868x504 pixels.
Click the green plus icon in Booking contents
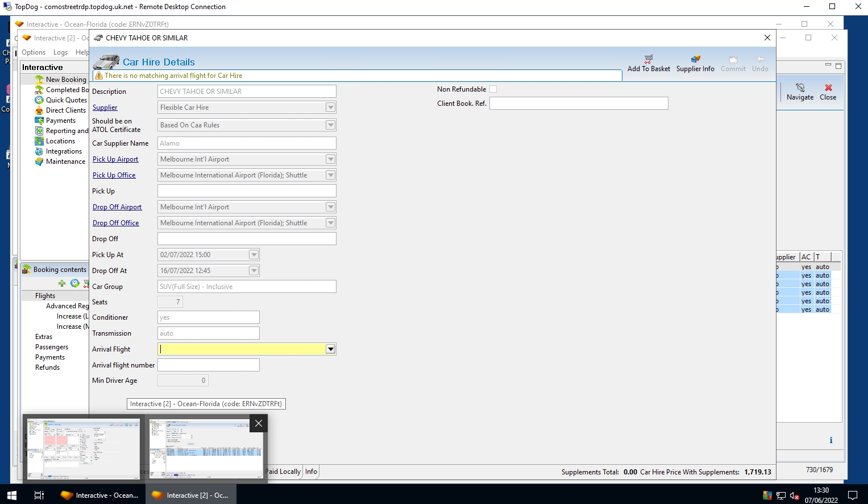62,283
